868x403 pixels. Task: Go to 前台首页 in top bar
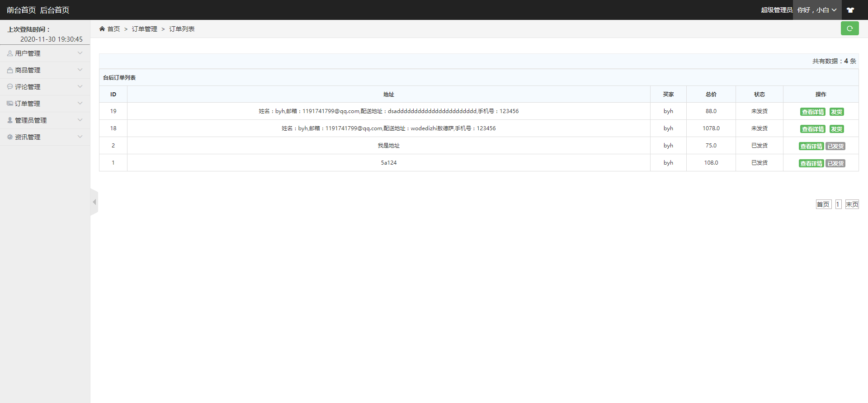pos(21,10)
